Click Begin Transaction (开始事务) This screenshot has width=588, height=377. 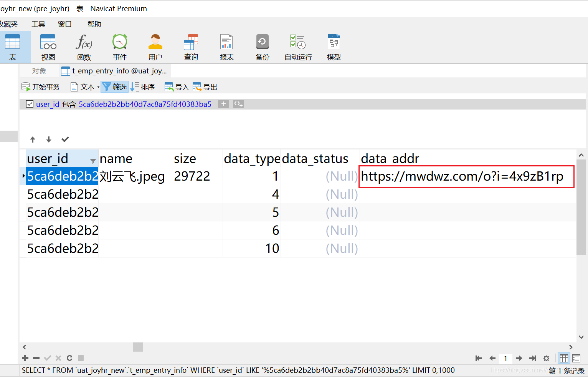41,87
